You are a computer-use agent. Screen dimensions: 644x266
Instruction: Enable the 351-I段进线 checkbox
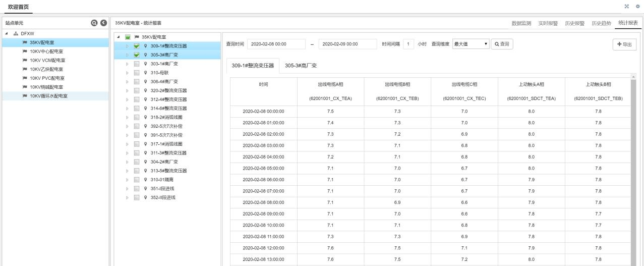(x=137, y=188)
